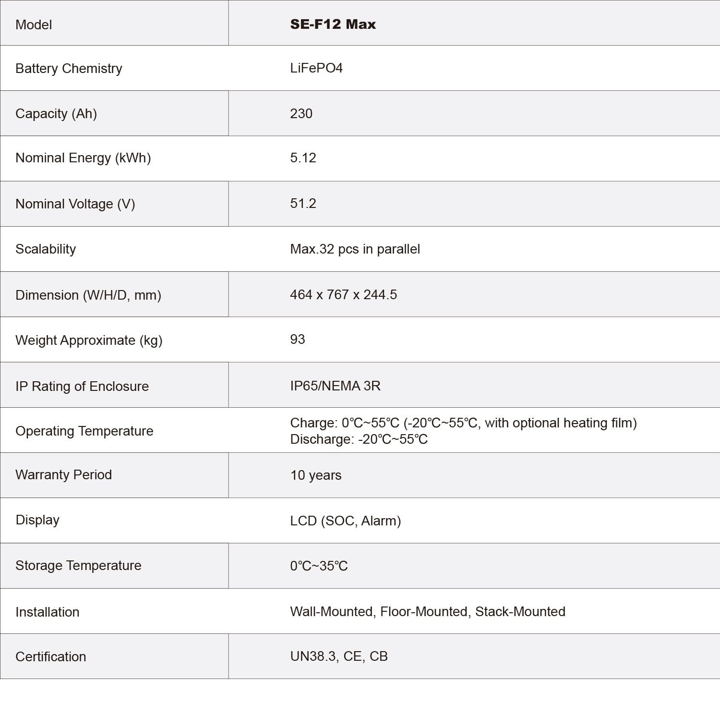Click the 464 x 767 x 244.5 dimensions
The image size is (720, 728).
coord(343,295)
